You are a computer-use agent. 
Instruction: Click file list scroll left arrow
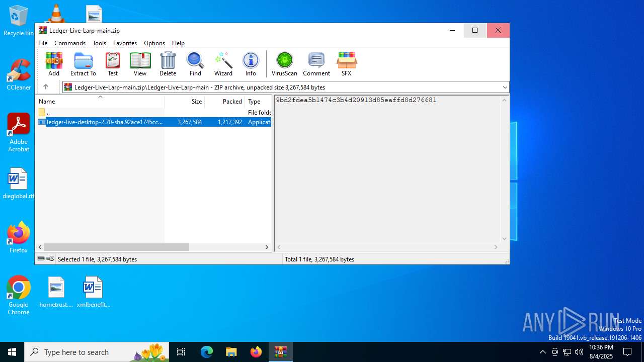coord(40,247)
